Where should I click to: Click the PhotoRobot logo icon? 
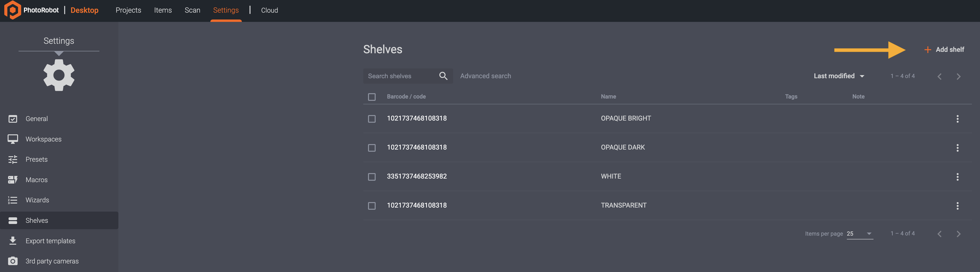(x=12, y=10)
